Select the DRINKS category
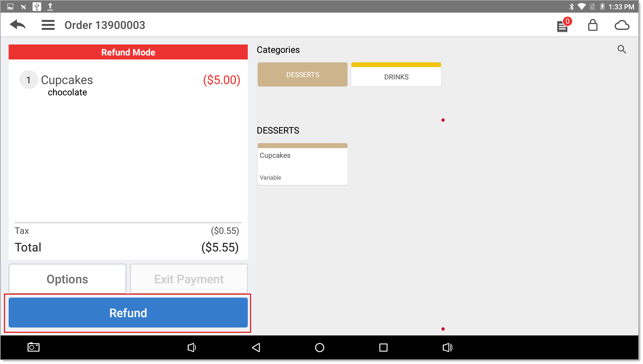Image resolution: width=643 pixels, height=364 pixels. coord(396,75)
